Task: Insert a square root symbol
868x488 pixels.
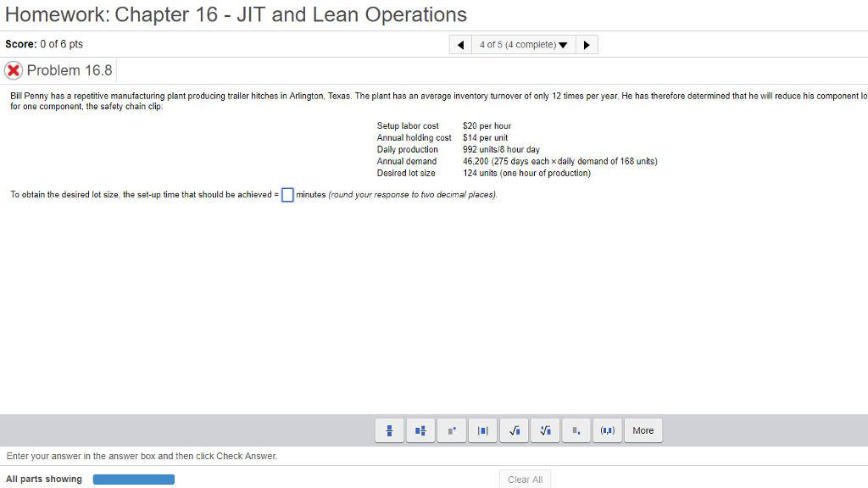Action: pos(514,430)
